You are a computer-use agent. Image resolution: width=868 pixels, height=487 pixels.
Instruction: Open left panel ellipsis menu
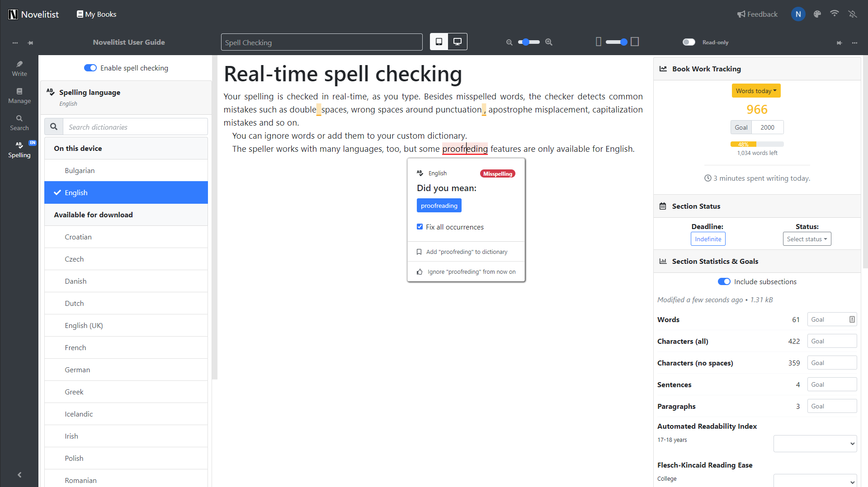tap(15, 42)
